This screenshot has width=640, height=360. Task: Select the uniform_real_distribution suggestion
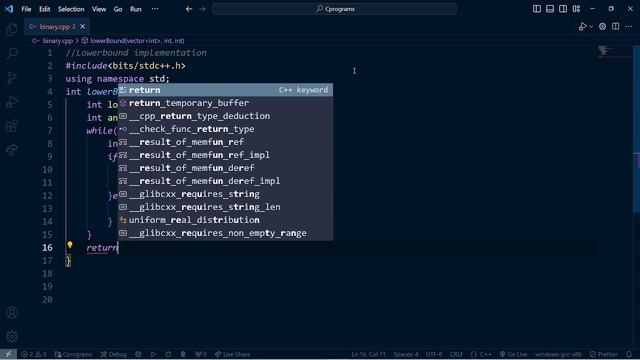click(x=225, y=220)
